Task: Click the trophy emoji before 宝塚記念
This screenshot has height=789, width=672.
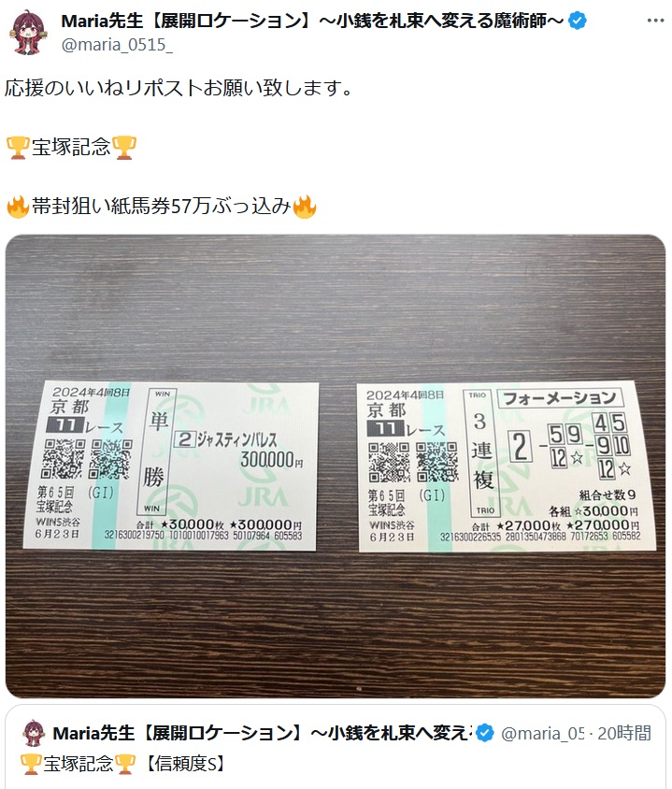Action: coord(18,147)
